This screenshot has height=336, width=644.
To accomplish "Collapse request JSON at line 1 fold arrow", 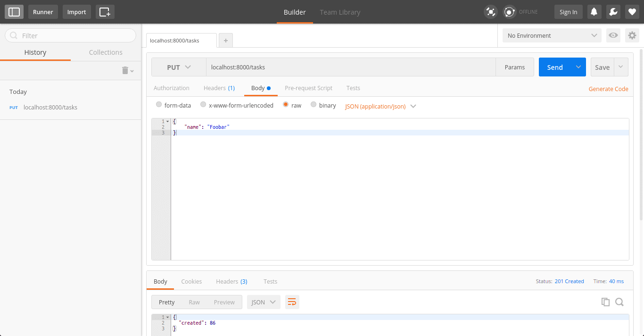I will pyautogui.click(x=167, y=121).
